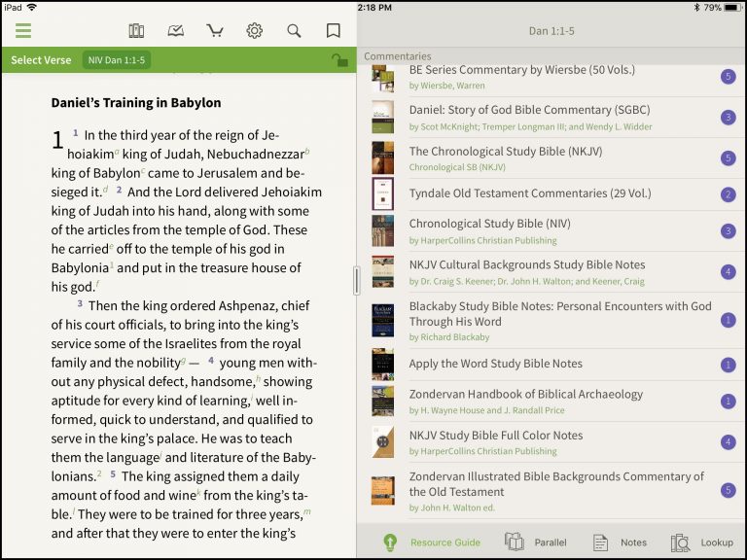
Task: Open the settings gear
Action: pyautogui.click(x=255, y=31)
